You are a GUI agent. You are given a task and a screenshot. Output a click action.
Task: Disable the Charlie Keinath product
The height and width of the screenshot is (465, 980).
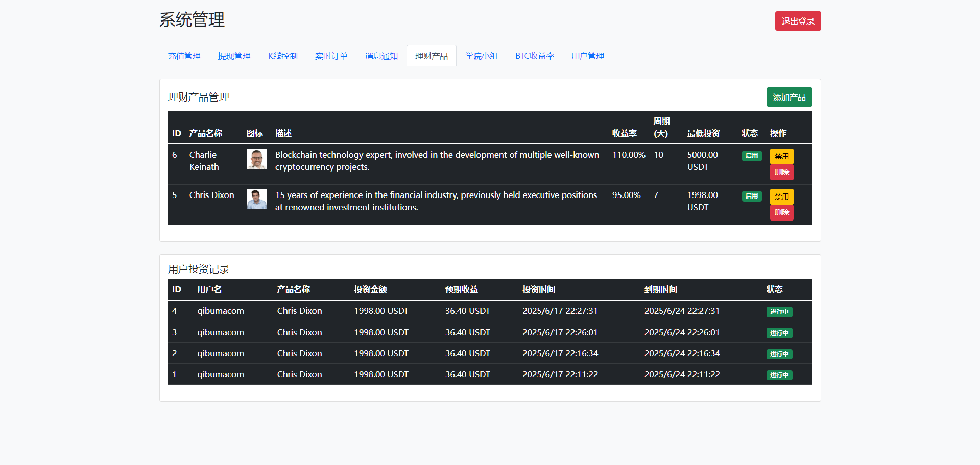pos(781,156)
